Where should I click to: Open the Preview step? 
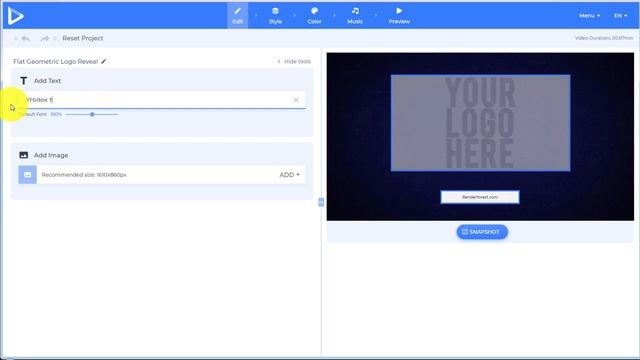click(399, 16)
